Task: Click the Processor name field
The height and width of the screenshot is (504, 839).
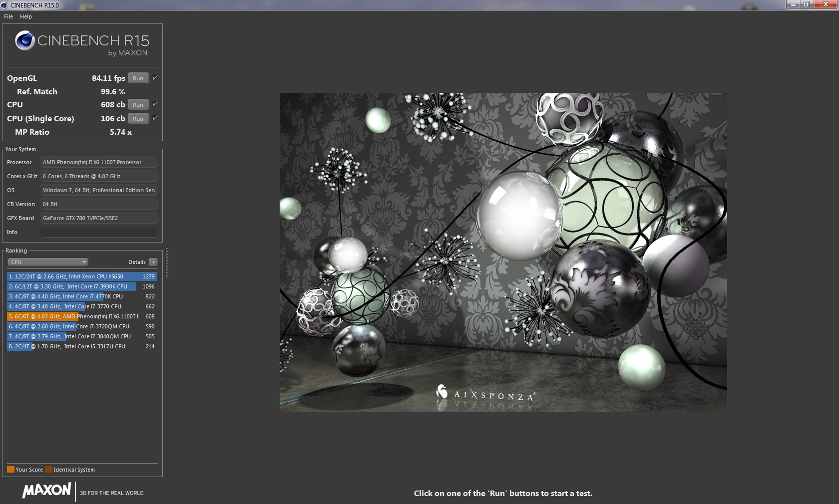Action: [x=98, y=162]
